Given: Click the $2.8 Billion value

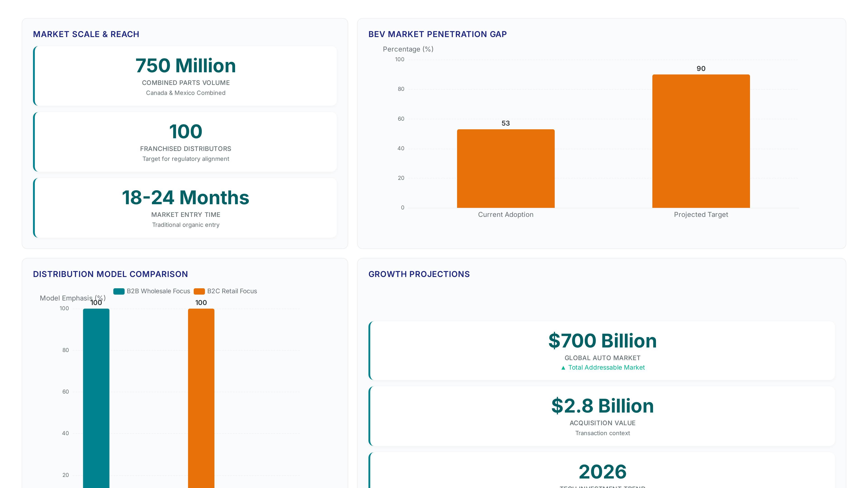Looking at the screenshot, I should point(602,406).
